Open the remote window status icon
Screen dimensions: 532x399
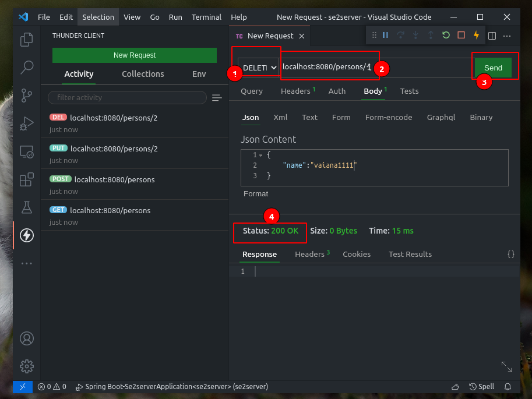[23, 387]
